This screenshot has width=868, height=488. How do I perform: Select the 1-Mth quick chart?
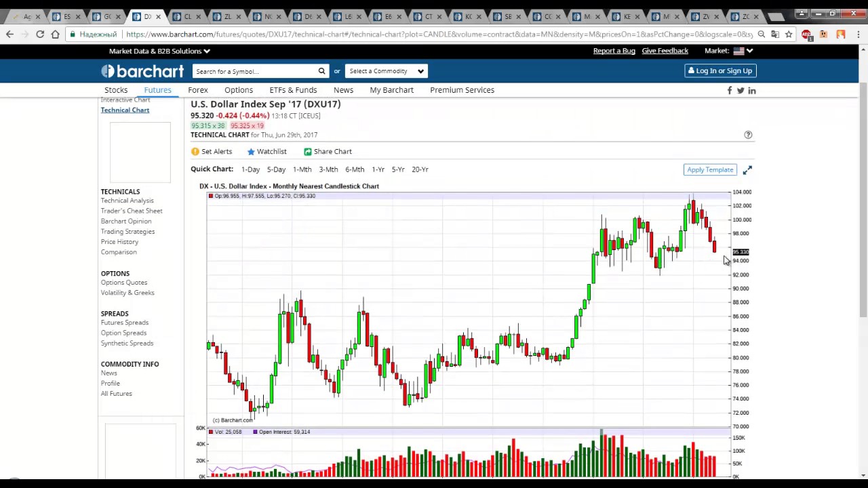point(302,169)
